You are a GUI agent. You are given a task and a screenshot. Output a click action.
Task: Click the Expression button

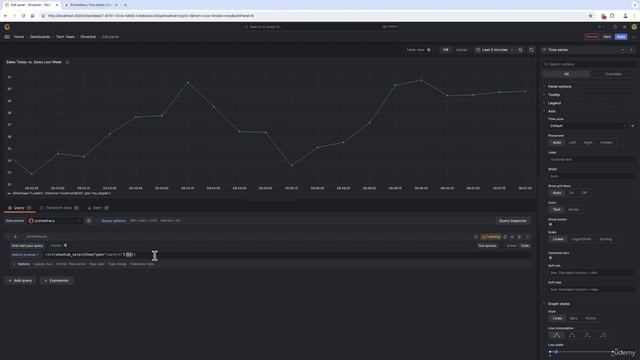(x=56, y=281)
